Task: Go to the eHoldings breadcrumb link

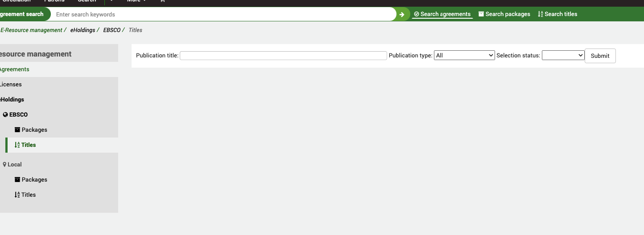Action: 83,30
